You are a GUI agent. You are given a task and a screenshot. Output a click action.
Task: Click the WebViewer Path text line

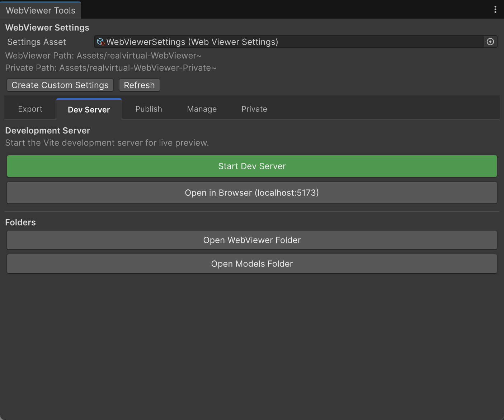103,56
